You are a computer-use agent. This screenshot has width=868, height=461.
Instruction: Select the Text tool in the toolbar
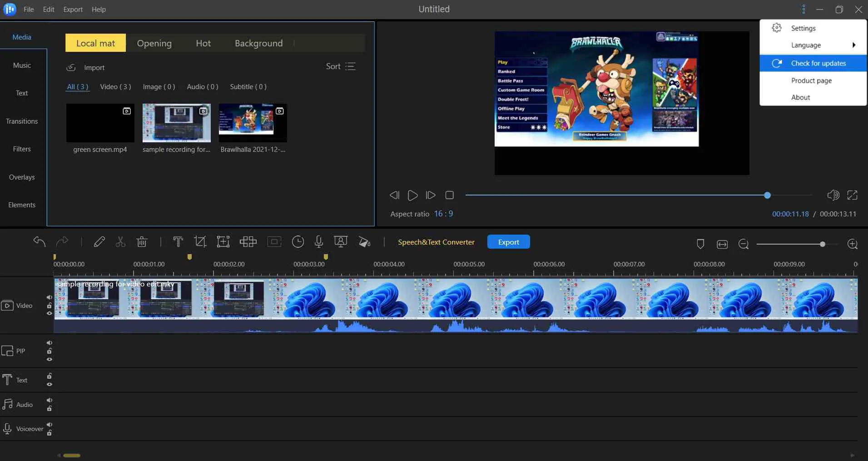tap(178, 241)
